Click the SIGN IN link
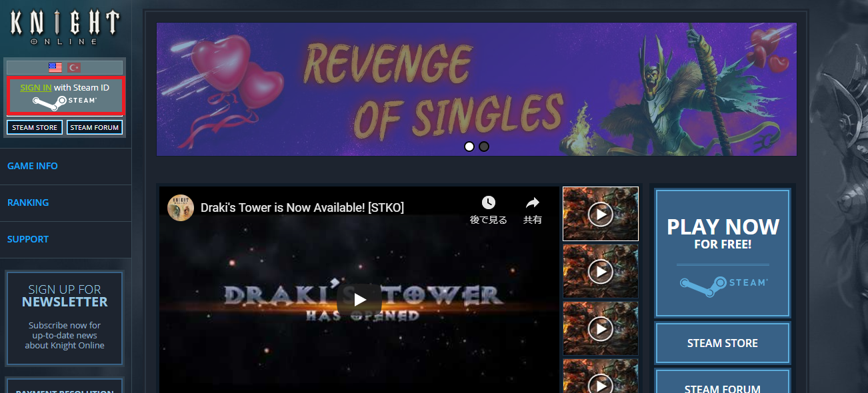Image resolution: width=868 pixels, height=393 pixels. pos(35,87)
